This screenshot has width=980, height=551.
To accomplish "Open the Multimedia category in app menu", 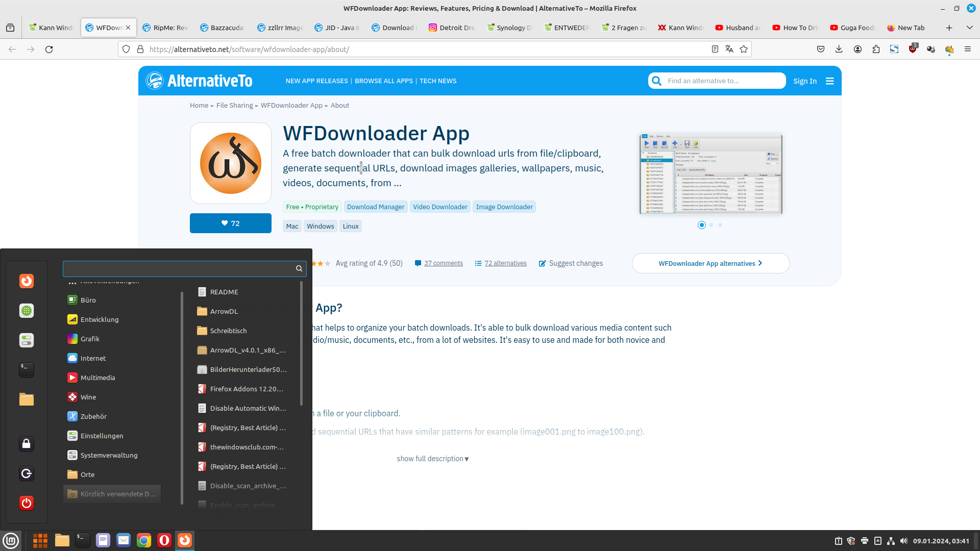I will click(x=97, y=378).
